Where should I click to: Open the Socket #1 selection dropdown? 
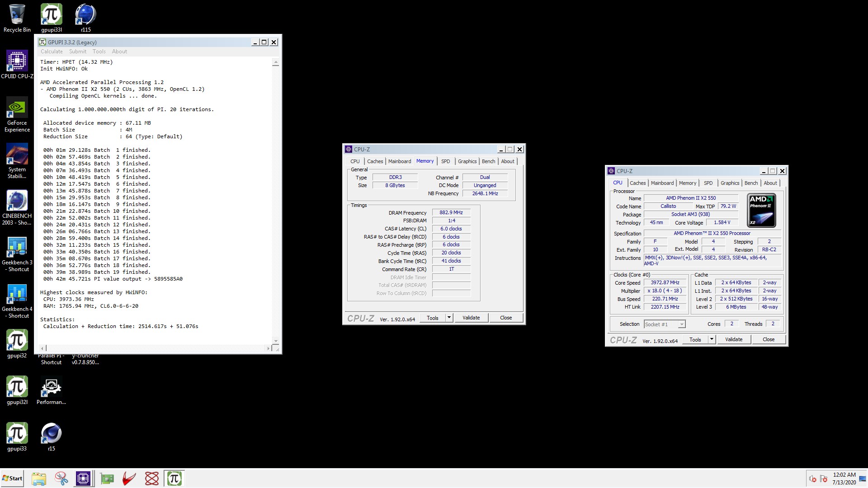pos(665,324)
